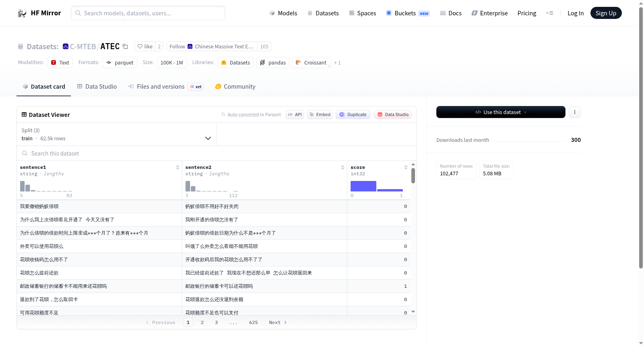Select the row "我要撤销蚂蚁借呗"
The height and width of the screenshot is (347, 644).
coord(213,206)
